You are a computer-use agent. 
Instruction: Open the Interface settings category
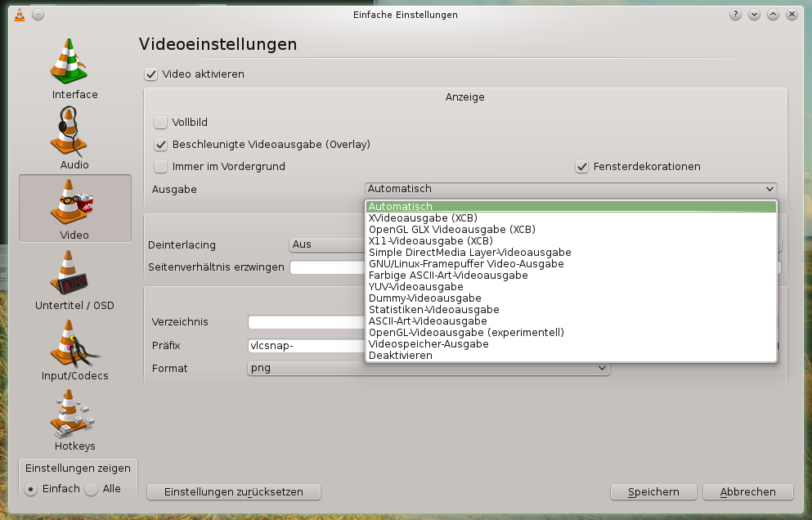(74, 69)
